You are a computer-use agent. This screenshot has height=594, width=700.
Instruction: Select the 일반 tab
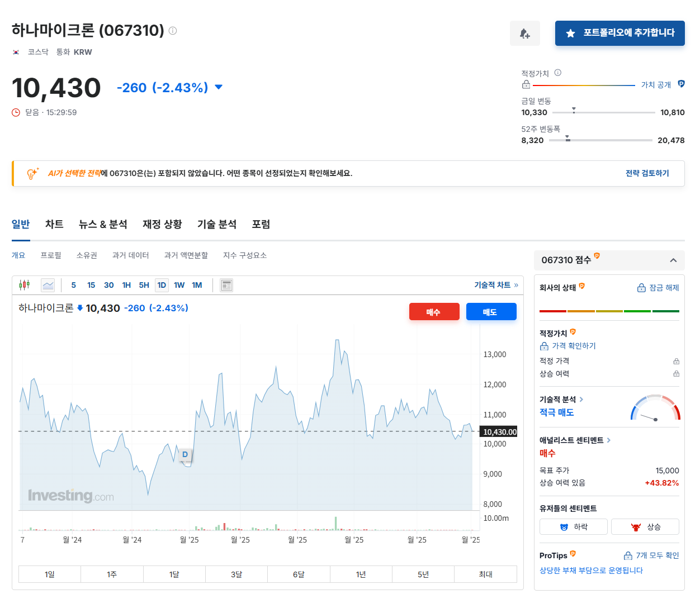(x=21, y=224)
